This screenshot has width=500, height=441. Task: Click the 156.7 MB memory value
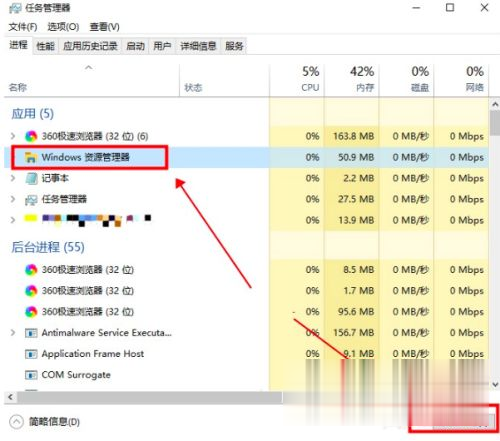point(353,333)
